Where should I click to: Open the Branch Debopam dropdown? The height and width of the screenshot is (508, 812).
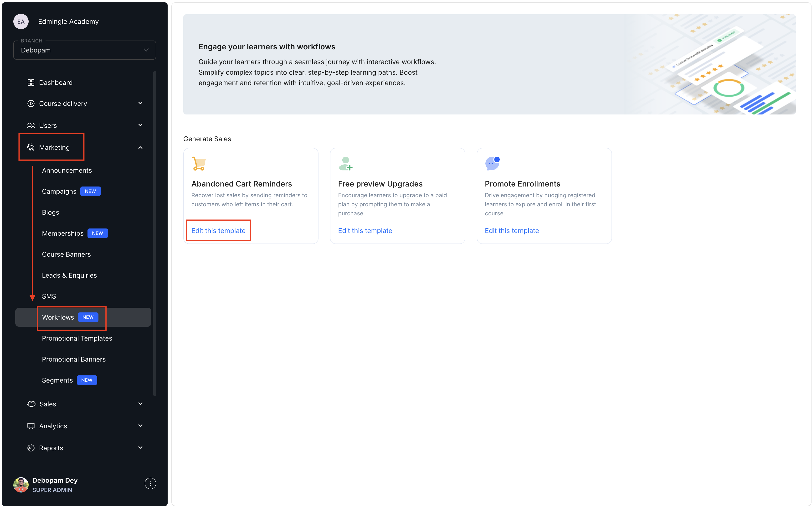[85, 50]
